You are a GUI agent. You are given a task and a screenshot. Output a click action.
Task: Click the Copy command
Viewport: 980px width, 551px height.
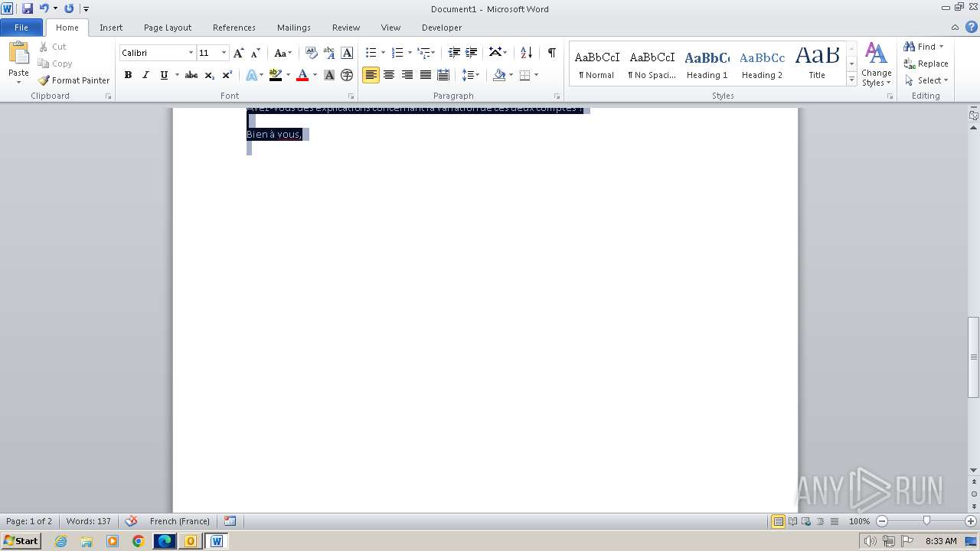(x=55, y=64)
